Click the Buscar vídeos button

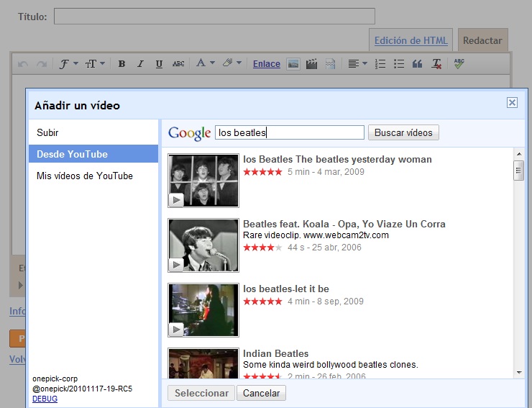403,132
